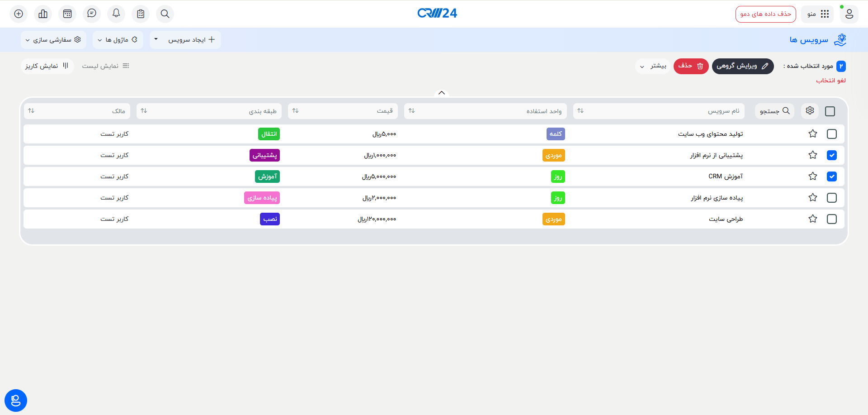The width and height of the screenshot is (868, 415).
Task: Click the پشتیبانی purple category tag
Action: [264, 155]
